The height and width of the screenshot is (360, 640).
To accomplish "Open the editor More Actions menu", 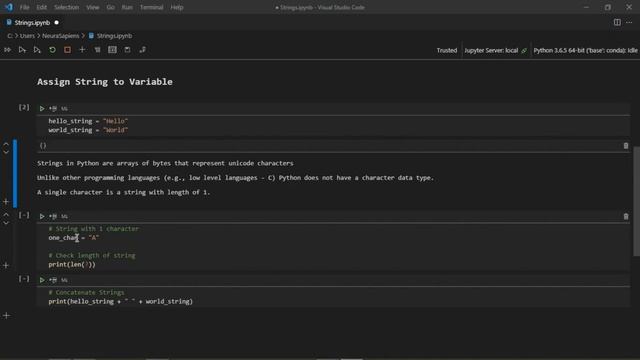I will (629, 22).
